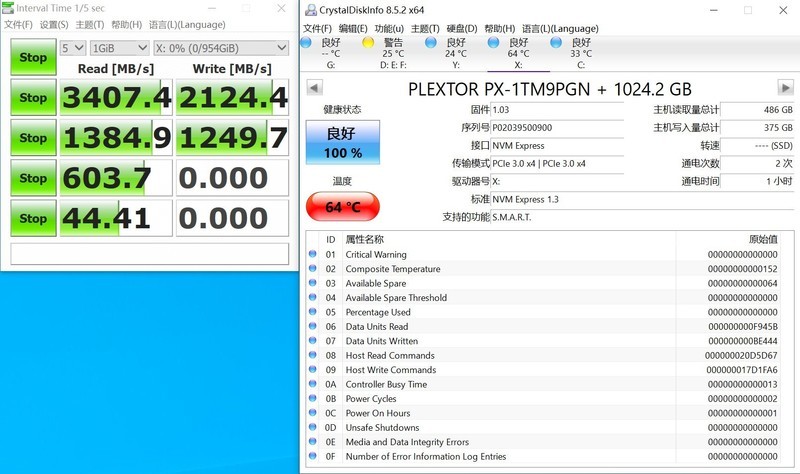Click the 属性名称 column header
Image resolution: width=800 pixels, height=474 pixels.
[364, 239]
